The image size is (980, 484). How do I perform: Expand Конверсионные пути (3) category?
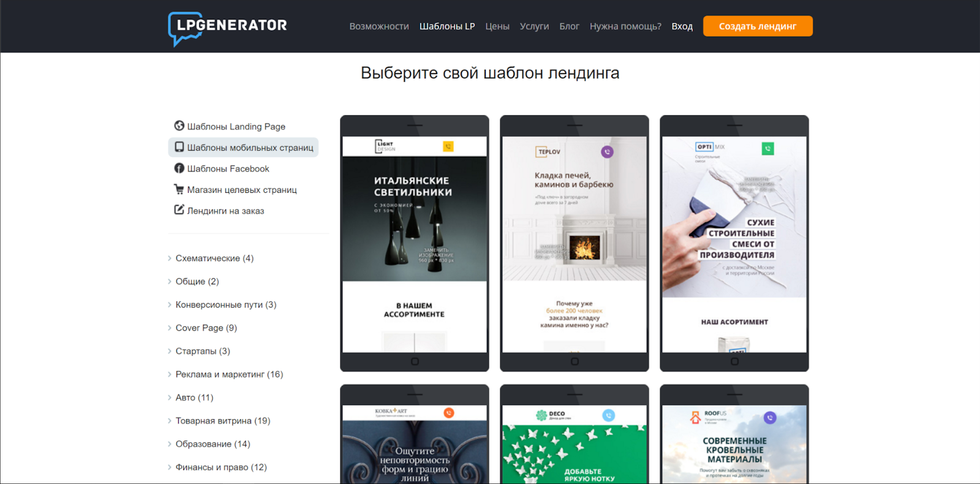point(226,305)
